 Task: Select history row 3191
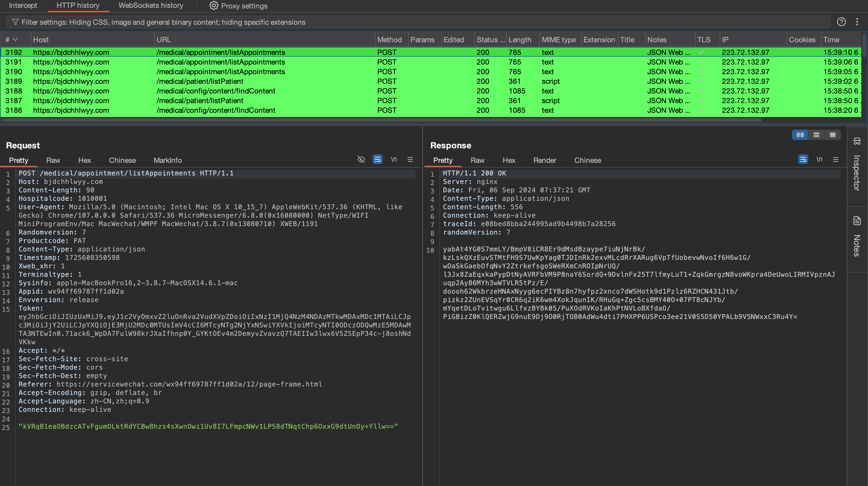pyautogui.click(x=431, y=62)
